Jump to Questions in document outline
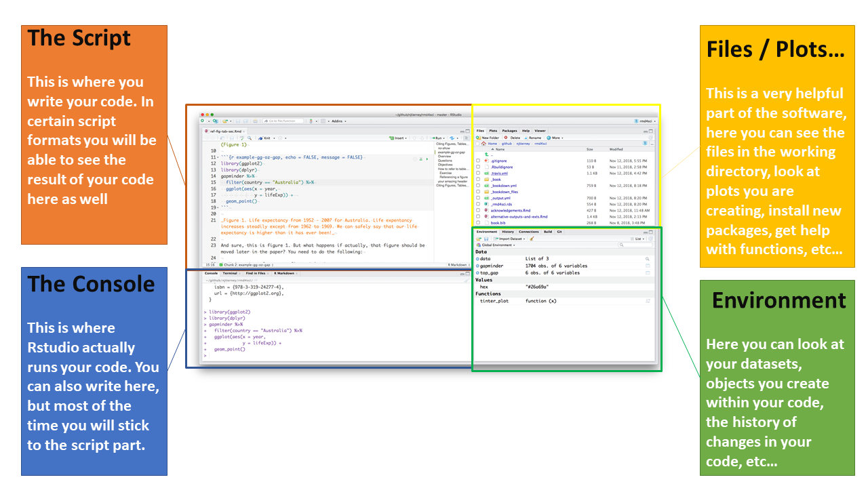The width and height of the screenshot is (868, 488). coord(445,161)
